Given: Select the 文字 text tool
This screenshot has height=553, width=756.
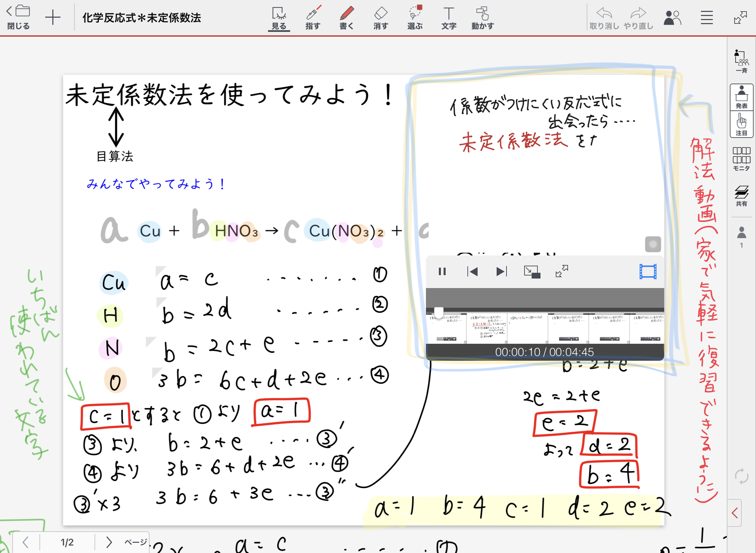Looking at the screenshot, I should 449,18.
